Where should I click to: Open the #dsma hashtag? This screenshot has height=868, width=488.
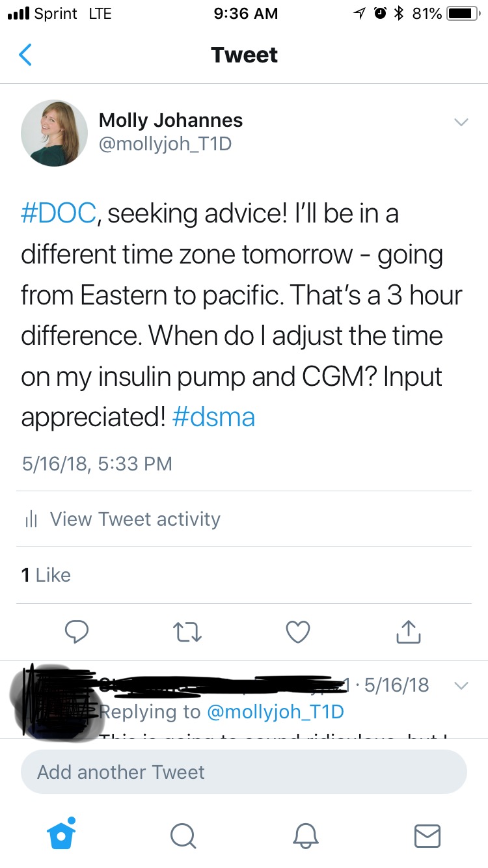tap(213, 417)
